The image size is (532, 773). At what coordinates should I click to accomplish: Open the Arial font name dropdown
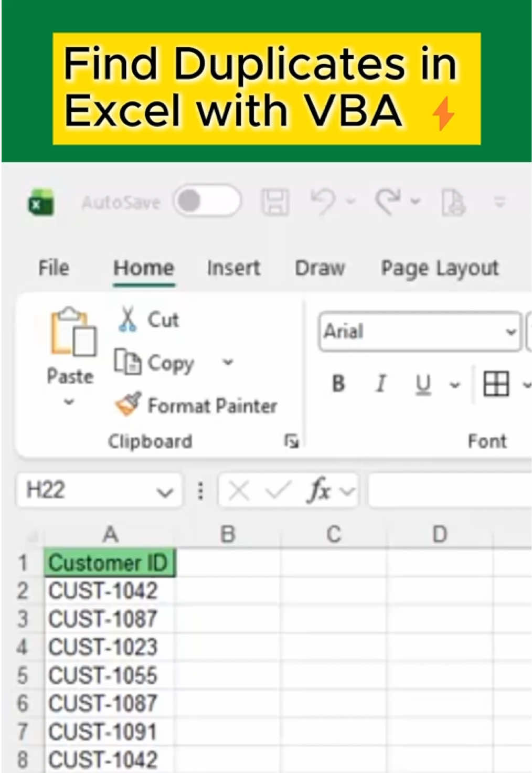(x=510, y=332)
